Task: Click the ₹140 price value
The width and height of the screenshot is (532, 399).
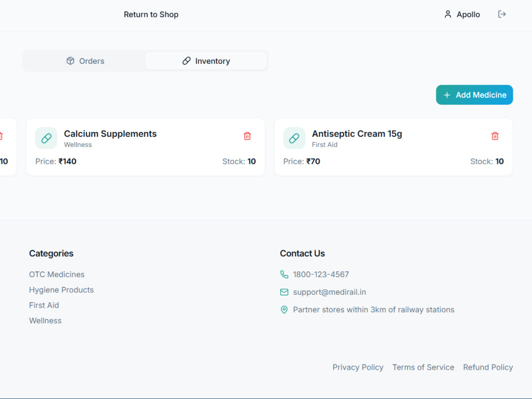Action: coord(68,162)
